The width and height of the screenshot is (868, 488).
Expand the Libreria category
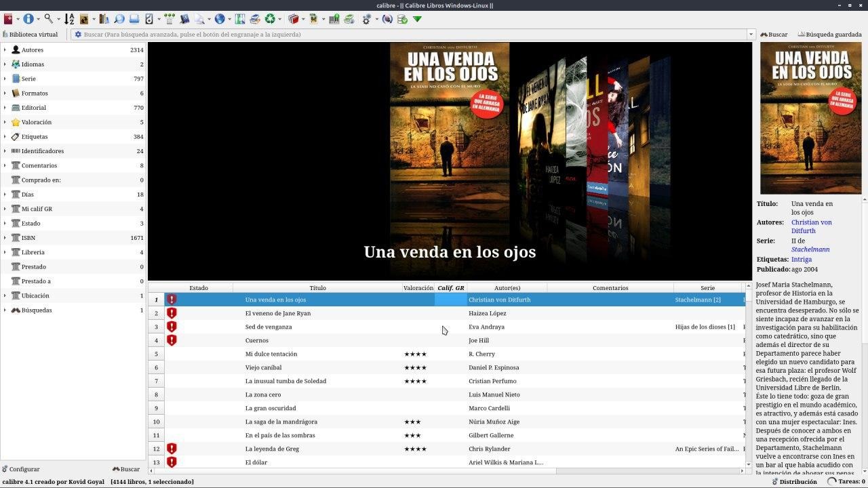coord(5,252)
